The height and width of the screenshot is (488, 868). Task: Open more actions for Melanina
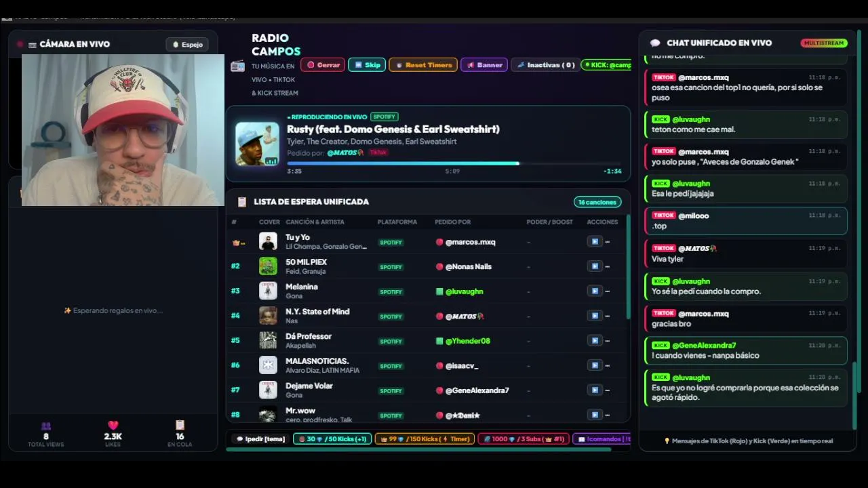pos(608,291)
